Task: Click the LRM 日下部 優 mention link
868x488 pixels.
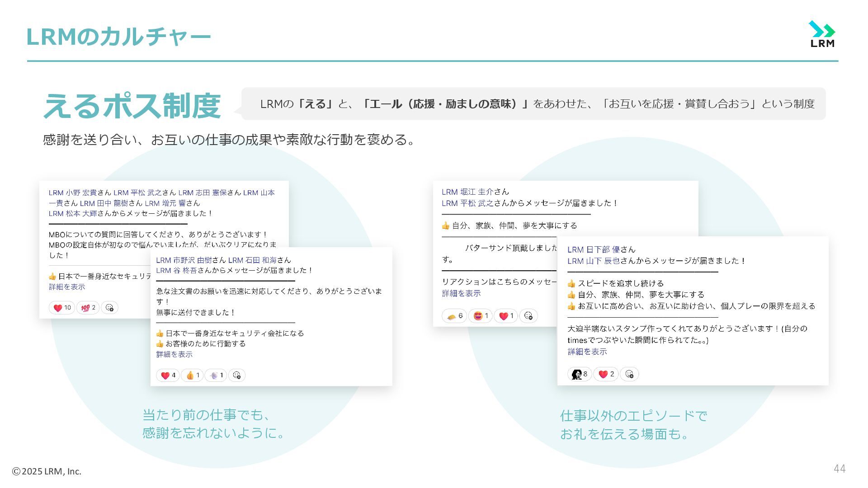Action: click(593, 249)
